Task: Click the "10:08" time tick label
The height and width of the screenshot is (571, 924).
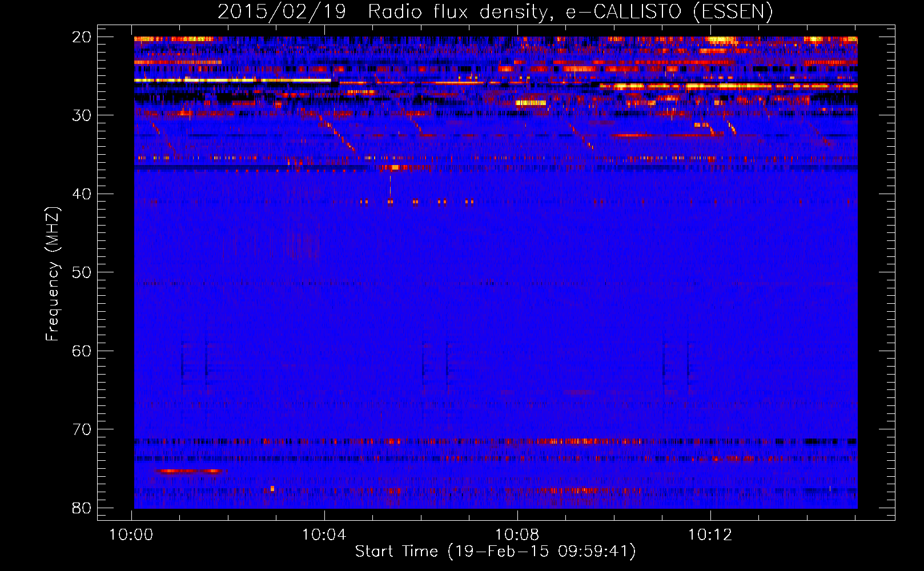Action: coord(517,535)
